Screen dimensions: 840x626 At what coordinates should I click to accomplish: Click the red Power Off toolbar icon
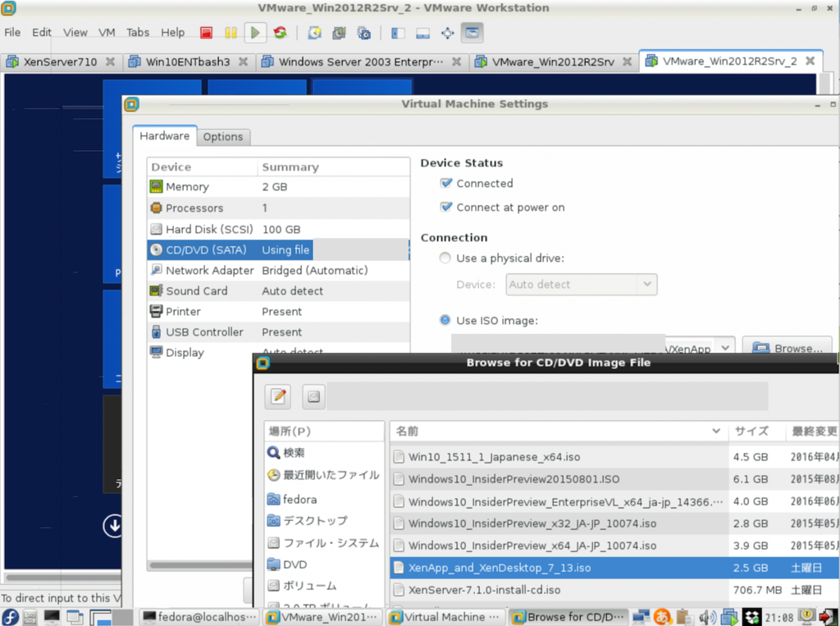(206, 33)
